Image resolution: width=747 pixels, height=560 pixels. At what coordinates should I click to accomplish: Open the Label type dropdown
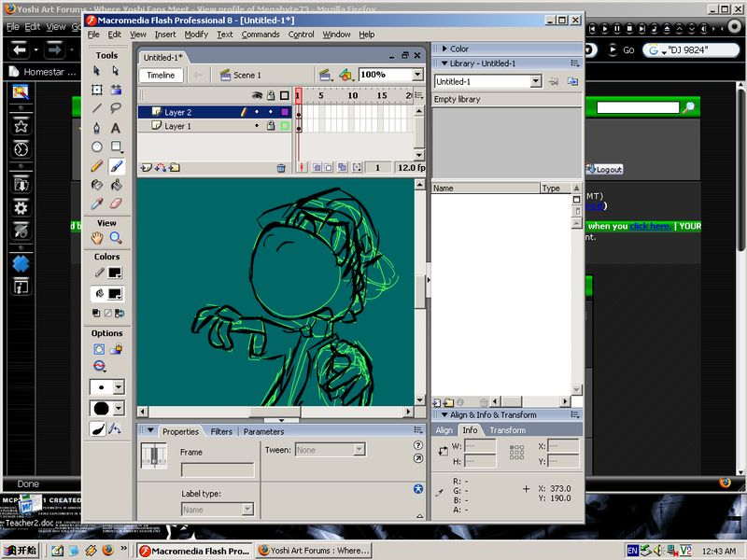click(x=247, y=509)
